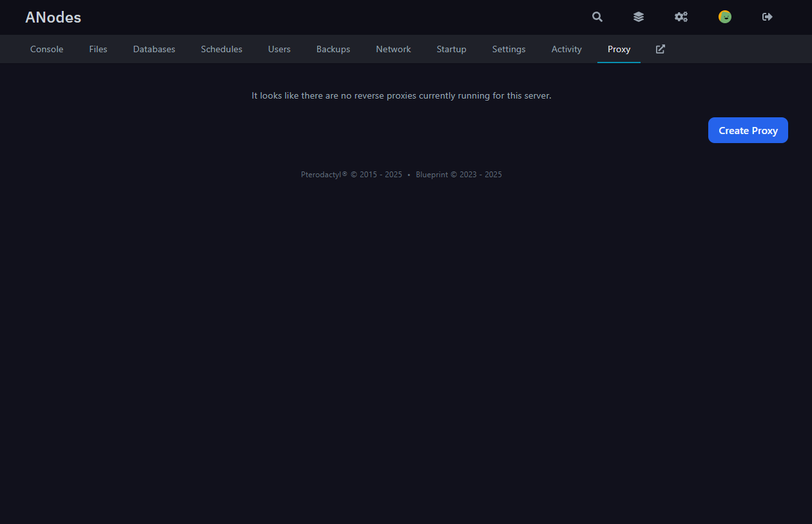Switch to the Network tab
This screenshot has height=524, width=812.
coord(393,48)
